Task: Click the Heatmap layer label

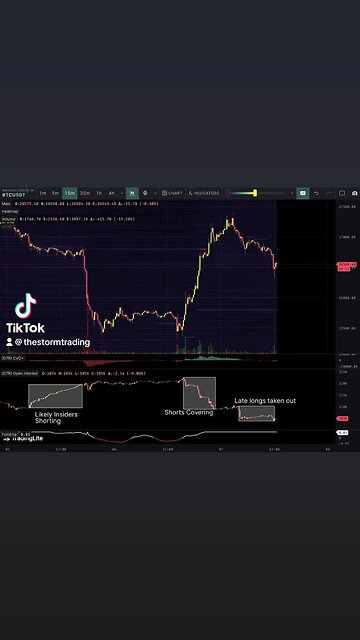Action: (10, 211)
